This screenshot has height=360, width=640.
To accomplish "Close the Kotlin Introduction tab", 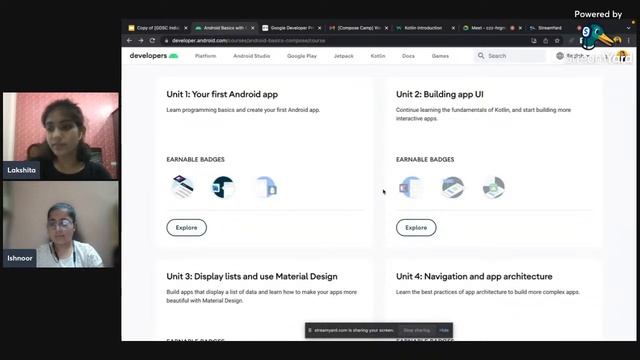I will click(x=453, y=28).
